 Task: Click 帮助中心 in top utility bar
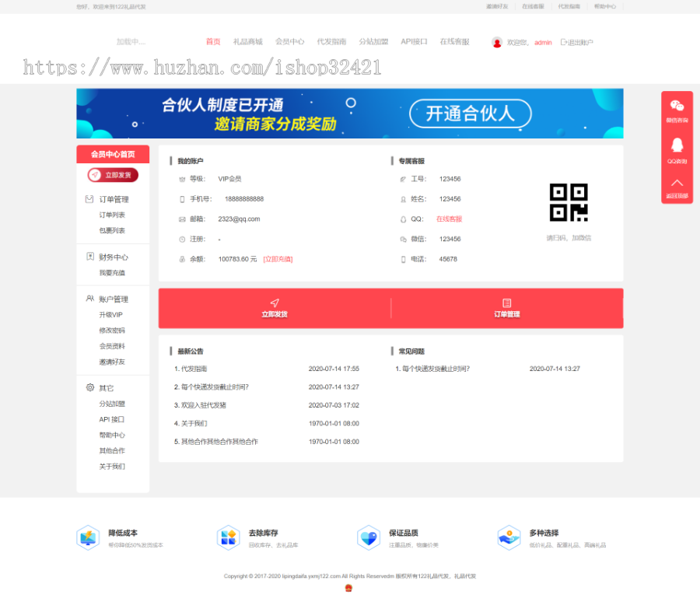(x=605, y=7)
